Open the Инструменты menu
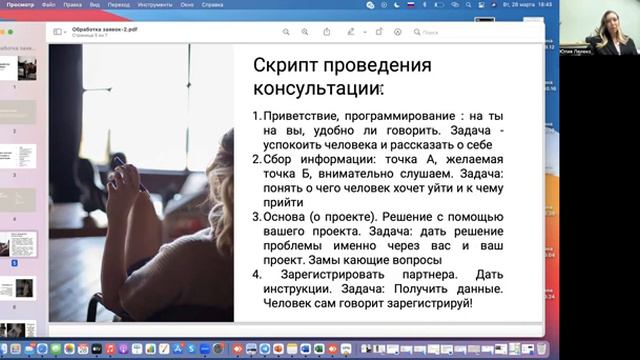640x360 pixels. click(x=155, y=5)
